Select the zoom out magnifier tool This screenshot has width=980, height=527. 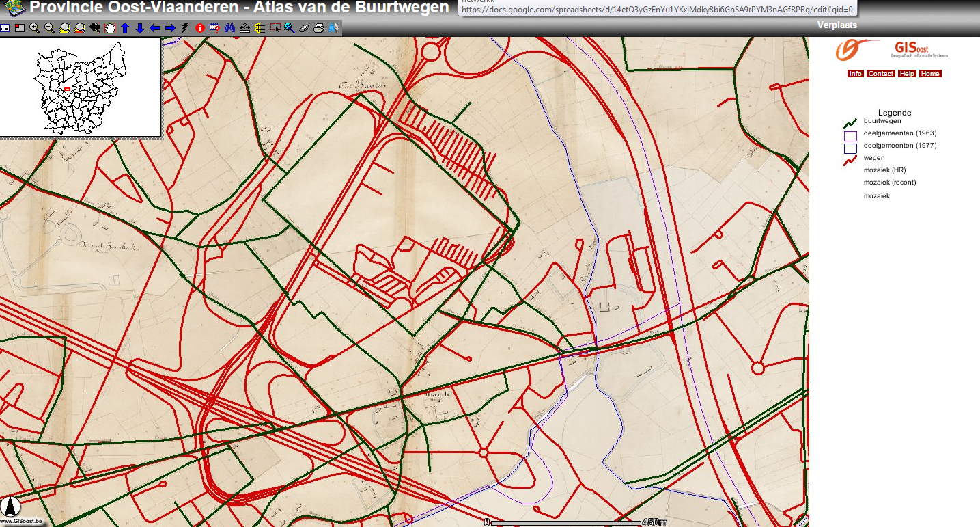(49, 28)
